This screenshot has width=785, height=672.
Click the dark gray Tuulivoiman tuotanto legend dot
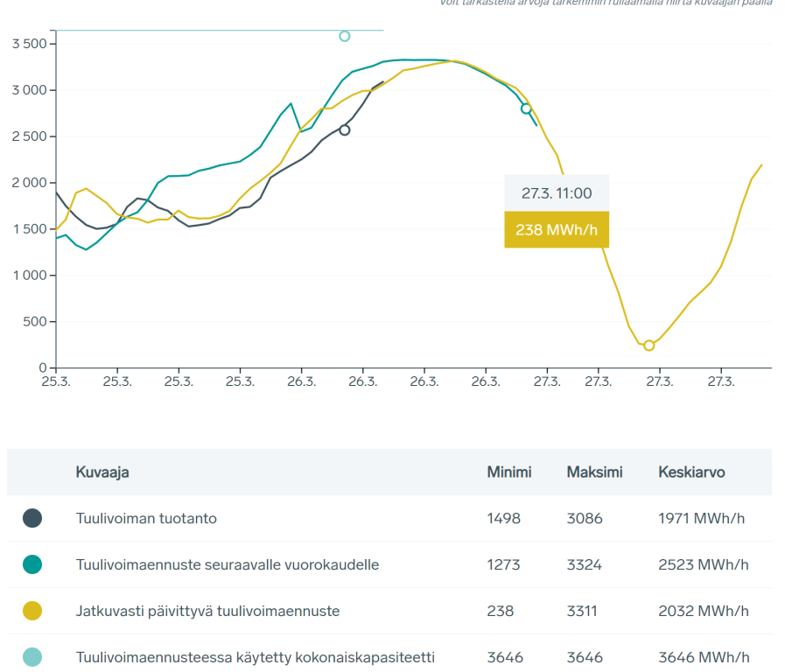point(32,518)
